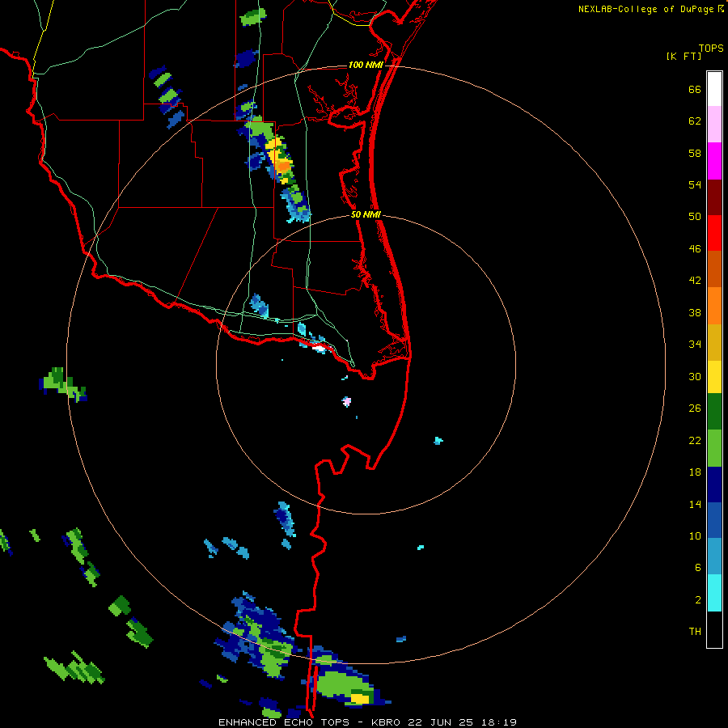This screenshot has height=728, width=728.
Task: Select the magenta legend swatch
Action: click(714, 161)
